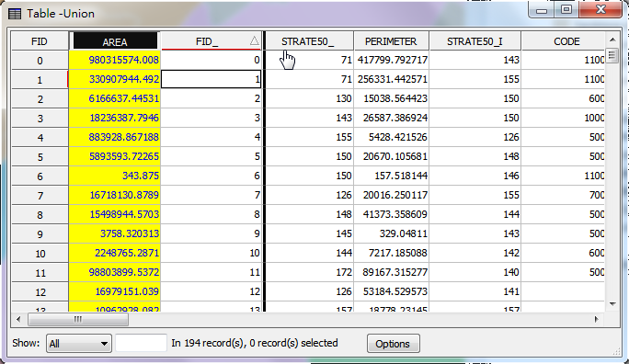Click the vertical scrollbar down arrow
Image resolution: width=629 pixels, height=364 pixels.
[x=612, y=304]
